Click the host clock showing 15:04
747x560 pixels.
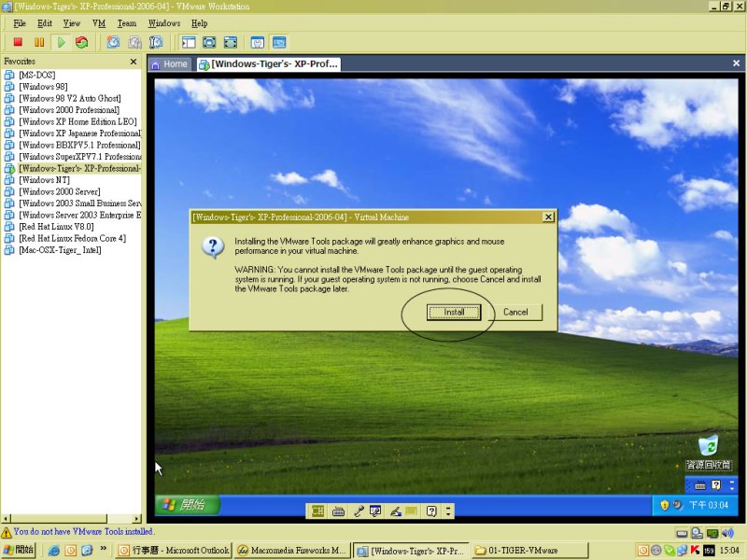[730, 551]
